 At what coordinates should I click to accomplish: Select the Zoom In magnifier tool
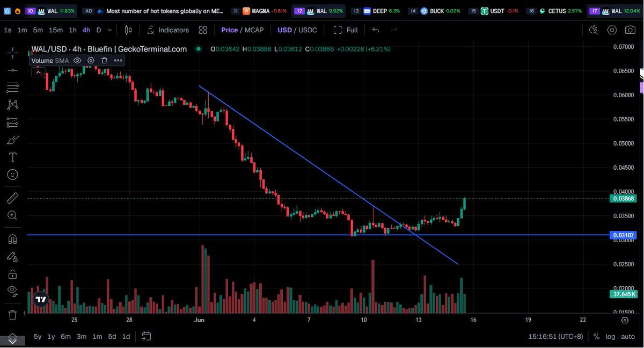[x=13, y=215]
